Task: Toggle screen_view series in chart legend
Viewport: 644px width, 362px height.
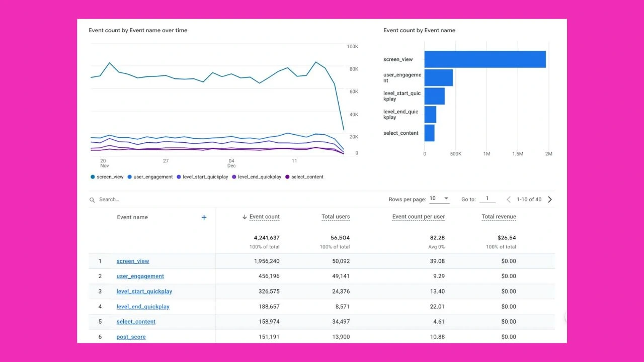Action: point(107,177)
